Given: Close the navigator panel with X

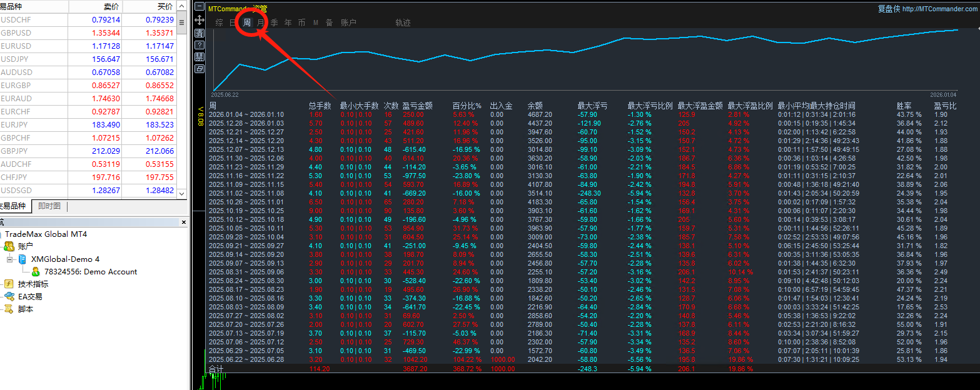Looking at the screenshot, I should [x=184, y=222].
